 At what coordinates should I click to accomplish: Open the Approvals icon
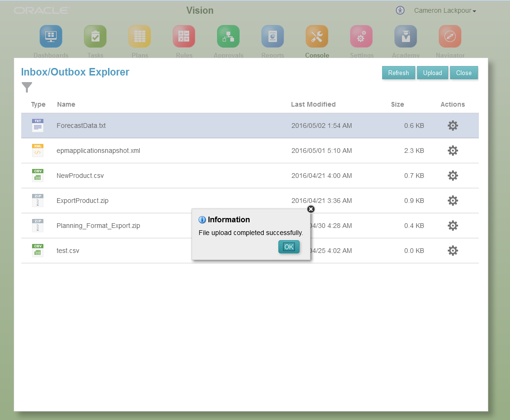tap(228, 36)
